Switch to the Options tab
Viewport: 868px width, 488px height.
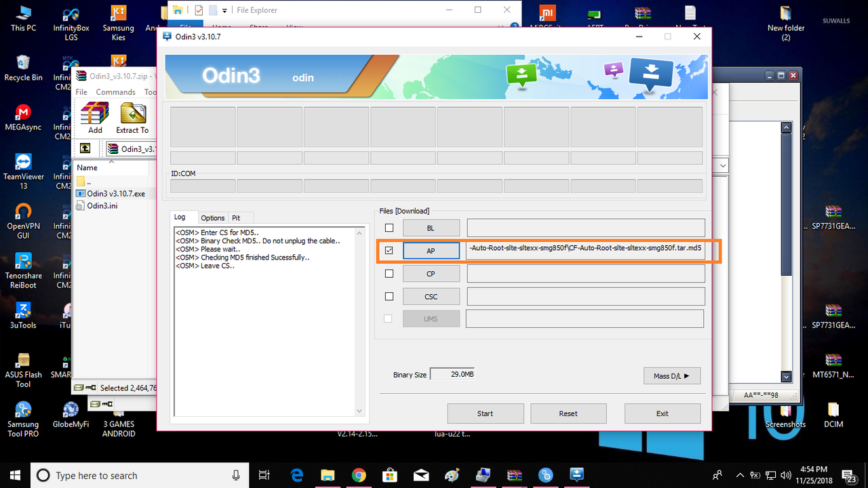click(213, 218)
